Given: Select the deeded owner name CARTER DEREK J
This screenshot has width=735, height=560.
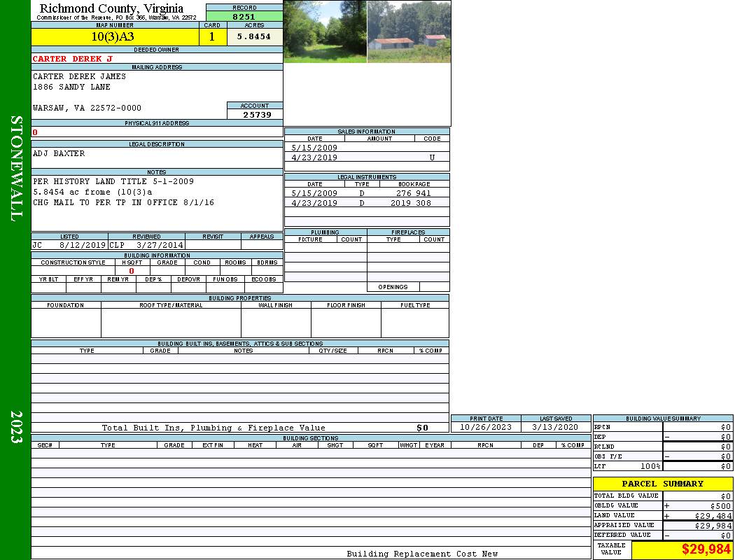Looking at the screenshot, I should click(x=73, y=59).
